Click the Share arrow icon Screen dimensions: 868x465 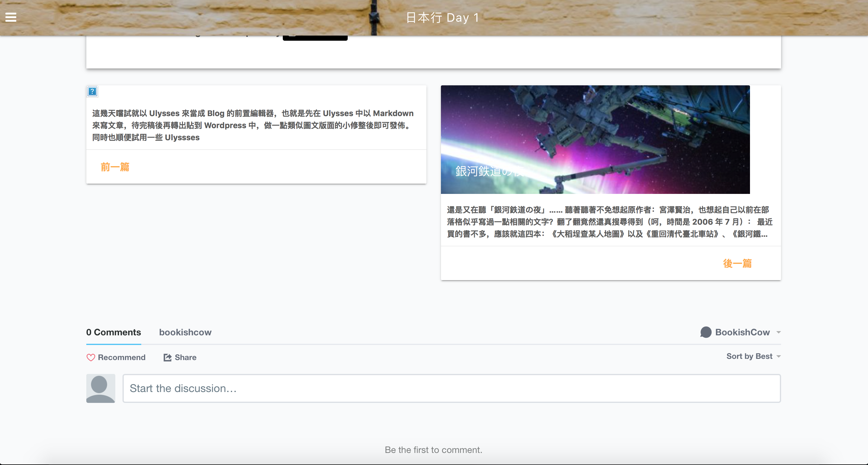click(x=167, y=358)
